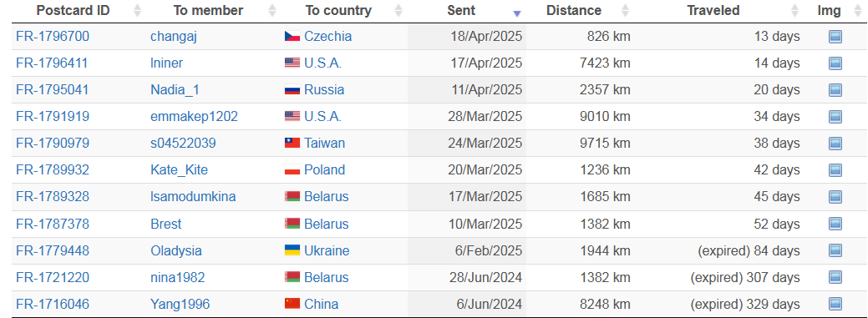Click the Czechia country link
The width and height of the screenshot is (868, 318).
pos(327,37)
